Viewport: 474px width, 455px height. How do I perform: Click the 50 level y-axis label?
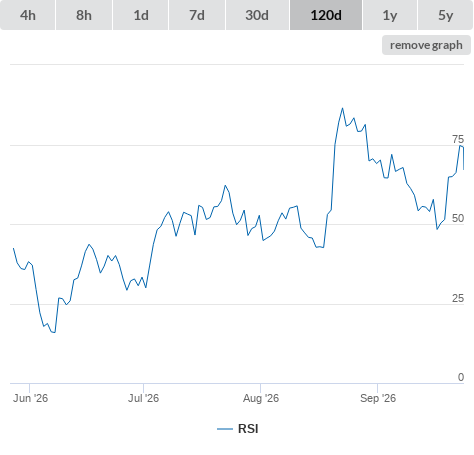[x=458, y=218]
